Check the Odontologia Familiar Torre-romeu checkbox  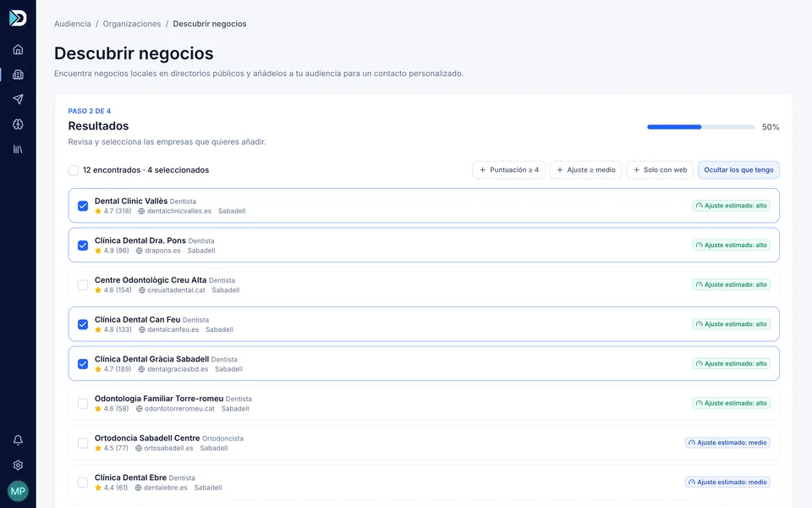pos(83,403)
